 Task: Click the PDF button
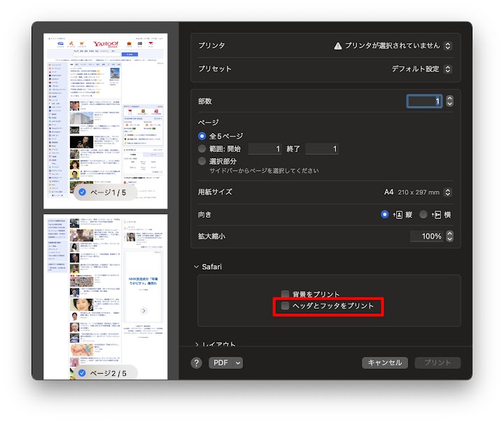coord(221,363)
